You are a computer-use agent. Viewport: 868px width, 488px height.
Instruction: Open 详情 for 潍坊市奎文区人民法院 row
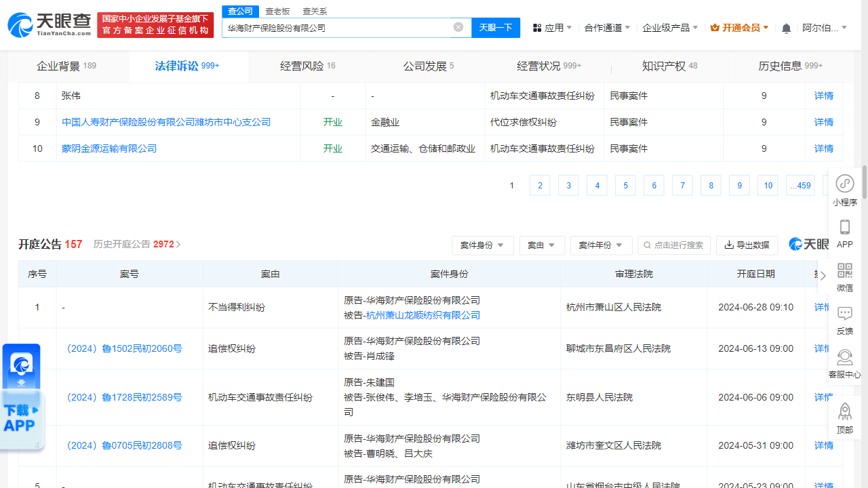point(824,445)
